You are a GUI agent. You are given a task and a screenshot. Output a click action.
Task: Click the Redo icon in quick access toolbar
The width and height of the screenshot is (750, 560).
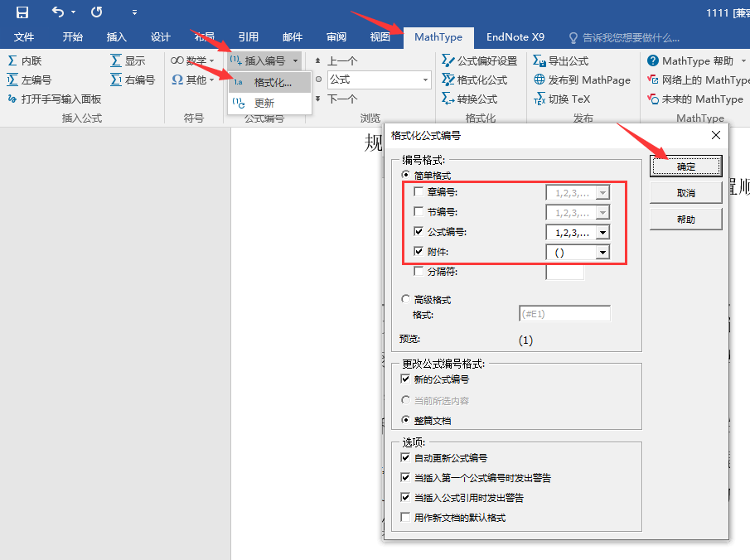pyautogui.click(x=97, y=12)
